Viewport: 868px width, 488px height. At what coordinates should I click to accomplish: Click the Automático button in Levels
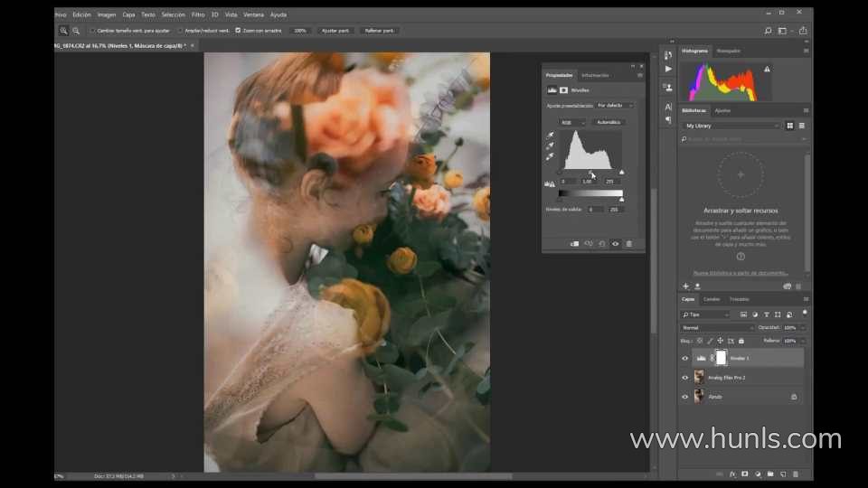tap(609, 122)
